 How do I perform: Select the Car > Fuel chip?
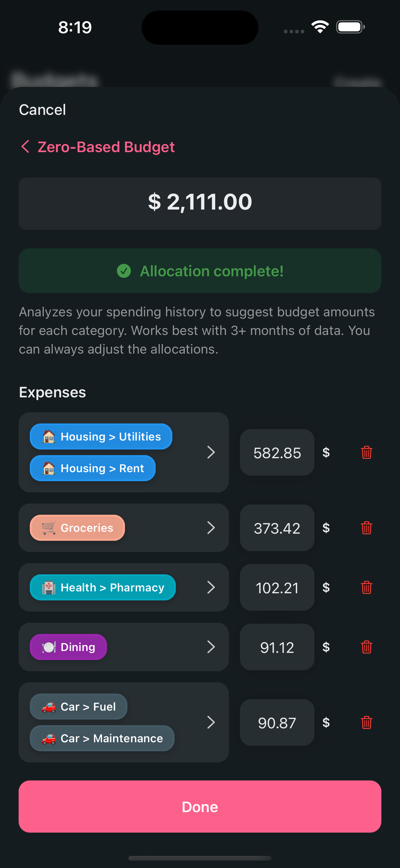(78, 707)
